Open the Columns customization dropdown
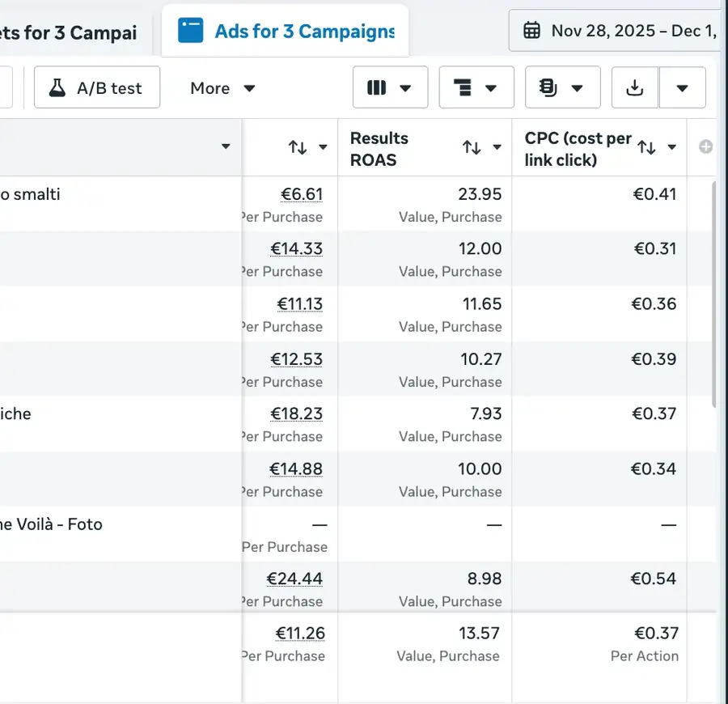 (x=390, y=87)
